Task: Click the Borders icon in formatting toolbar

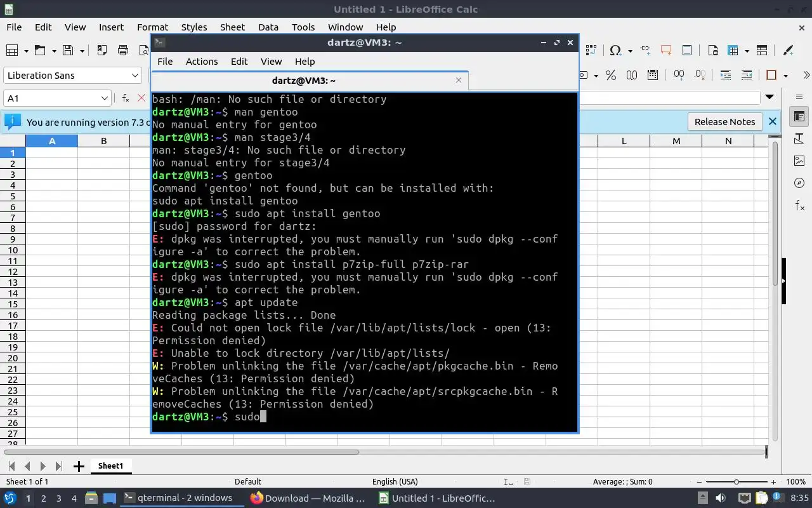Action: 772,75
